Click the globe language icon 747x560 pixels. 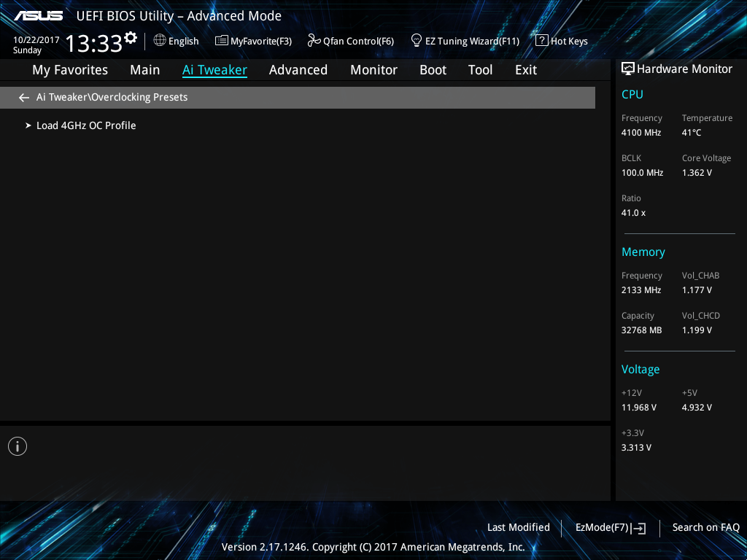[160, 41]
